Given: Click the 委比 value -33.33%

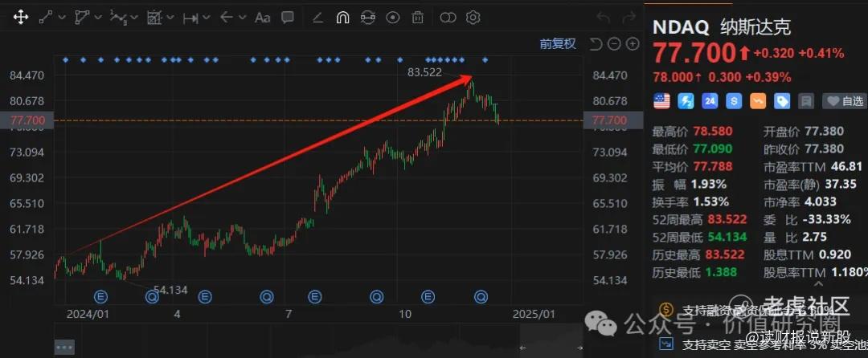Looking at the screenshot, I should (x=828, y=219).
